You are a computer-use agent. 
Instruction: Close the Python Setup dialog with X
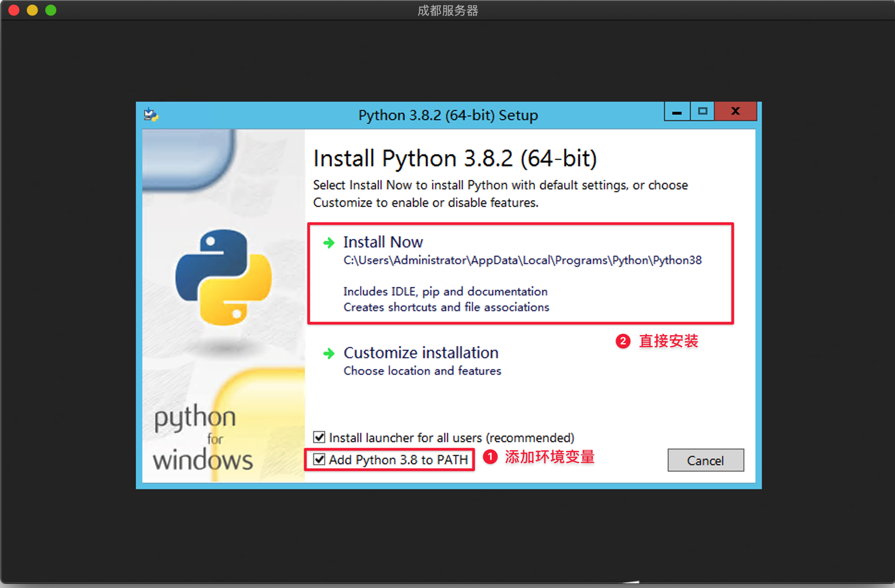tap(735, 111)
